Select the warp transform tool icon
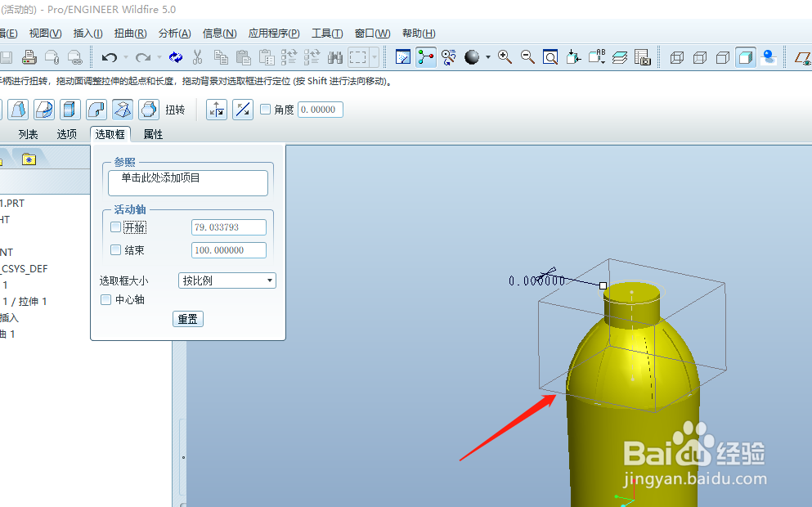This screenshot has width=812, height=507. [18, 110]
